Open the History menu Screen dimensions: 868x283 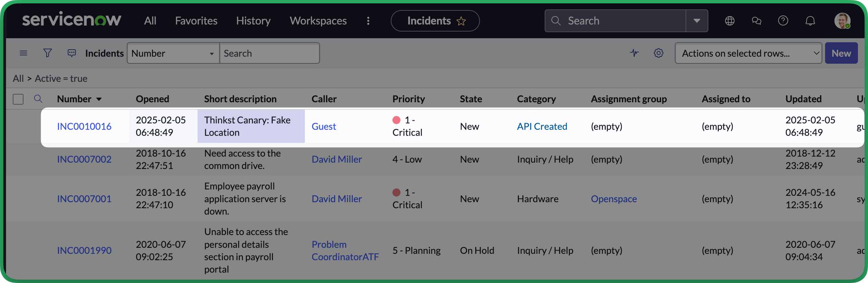coord(254,21)
